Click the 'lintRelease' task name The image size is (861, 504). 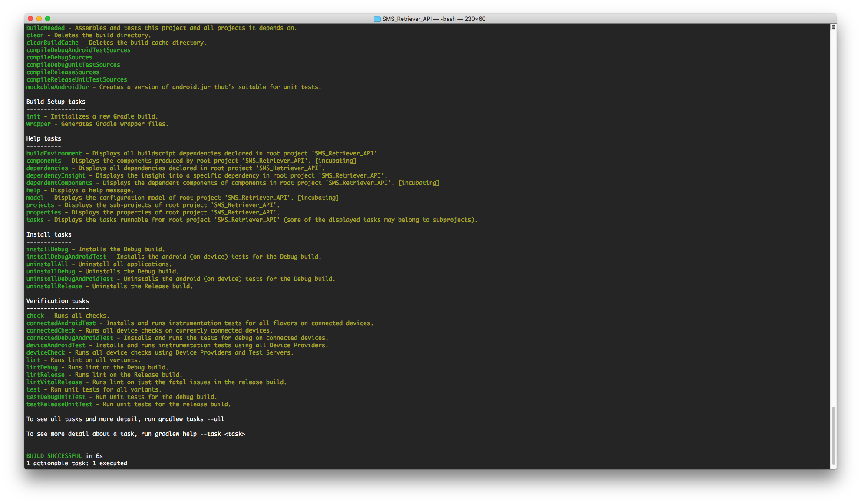(46, 375)
